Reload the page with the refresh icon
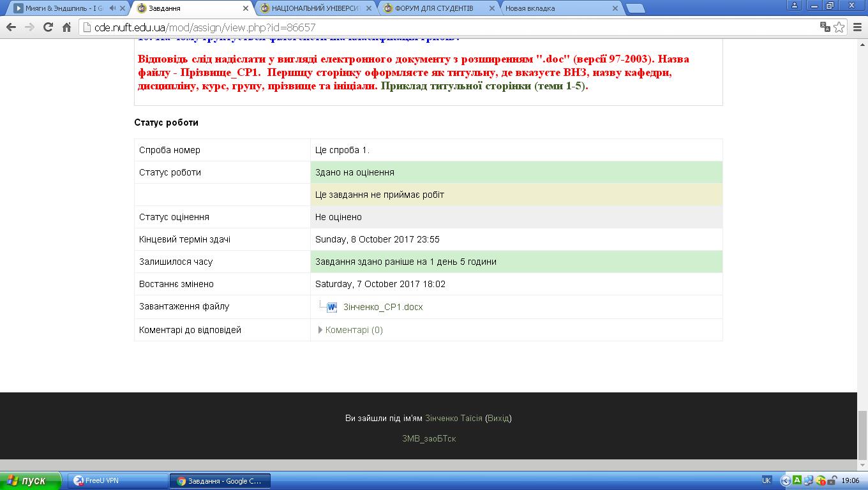This screenshot has height=490, width=868. (48, 27)
